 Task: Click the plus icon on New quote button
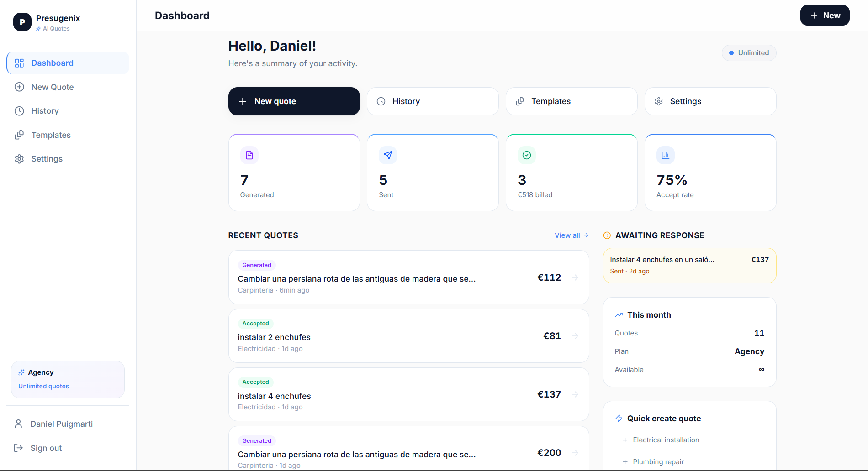pos(243,101)
